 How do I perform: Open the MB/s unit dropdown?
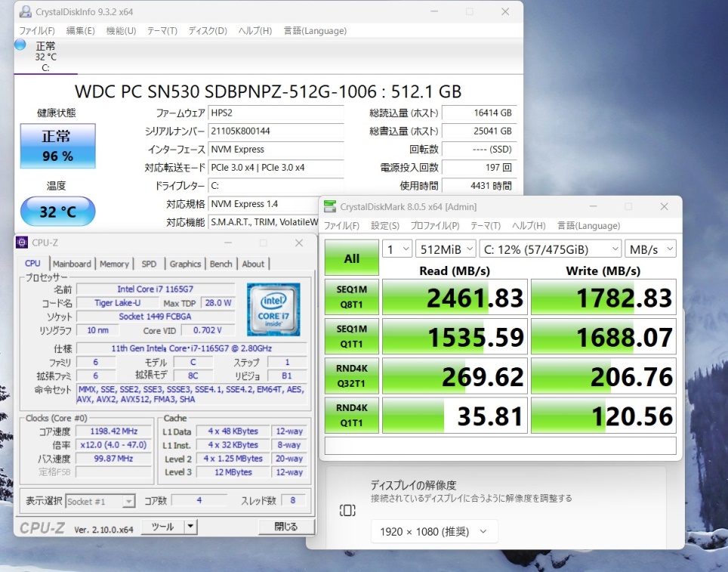click(x=650, y=249)
